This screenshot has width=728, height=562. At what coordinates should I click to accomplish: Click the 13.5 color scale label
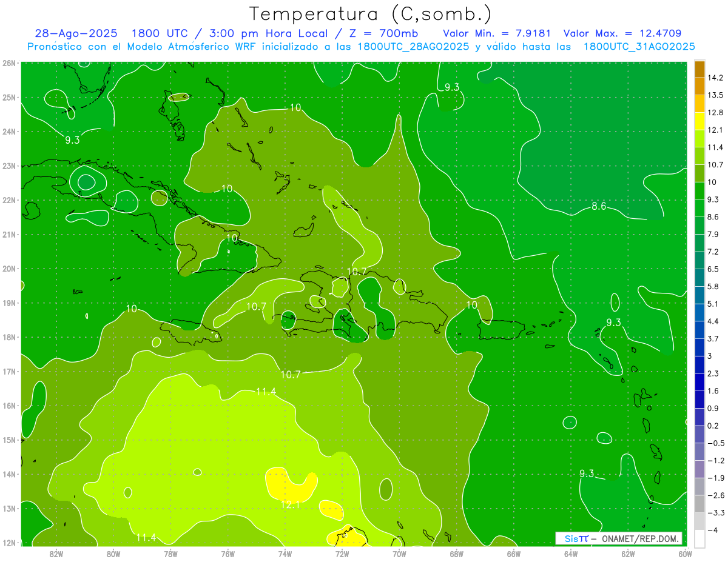click(x=715, y=95)
